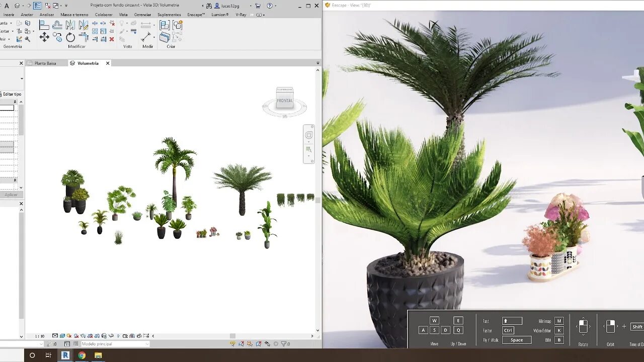The height and width of the screenshot is (362, 644).
Task: Click the visual style cube icon
Action: [x=62, y=336]
